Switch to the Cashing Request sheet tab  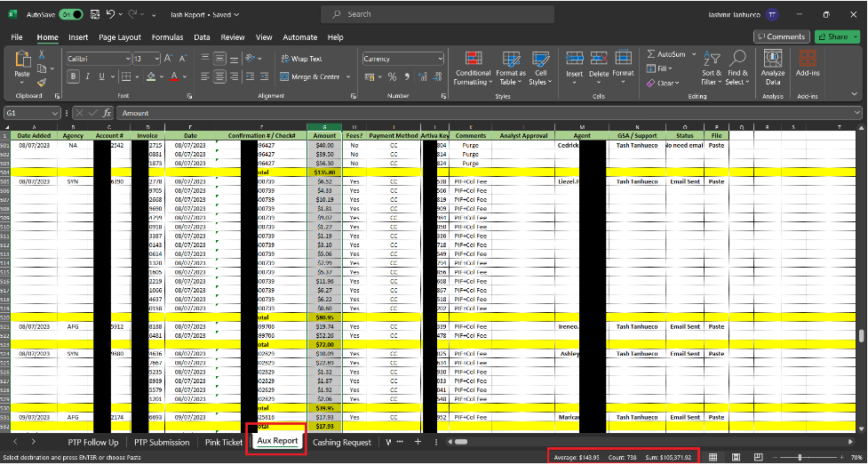pyautogui.click(x=342, y=442)
